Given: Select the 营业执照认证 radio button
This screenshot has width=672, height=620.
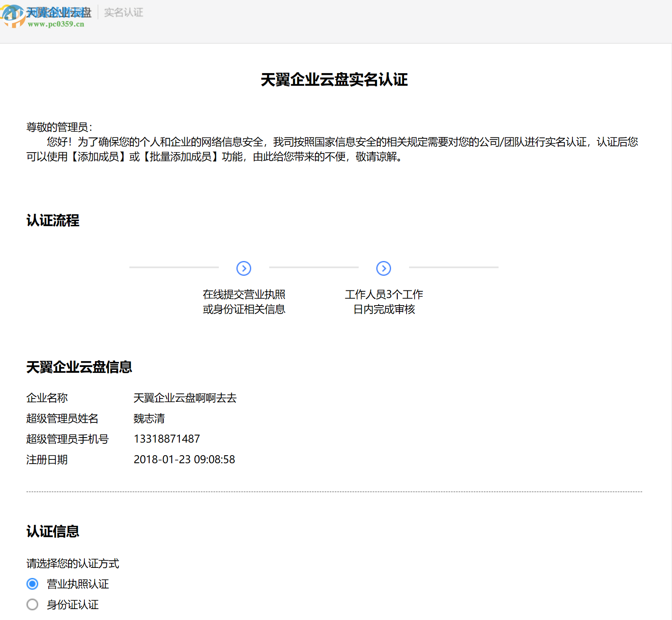Looking at the screenshot, I should coord(31,583).
